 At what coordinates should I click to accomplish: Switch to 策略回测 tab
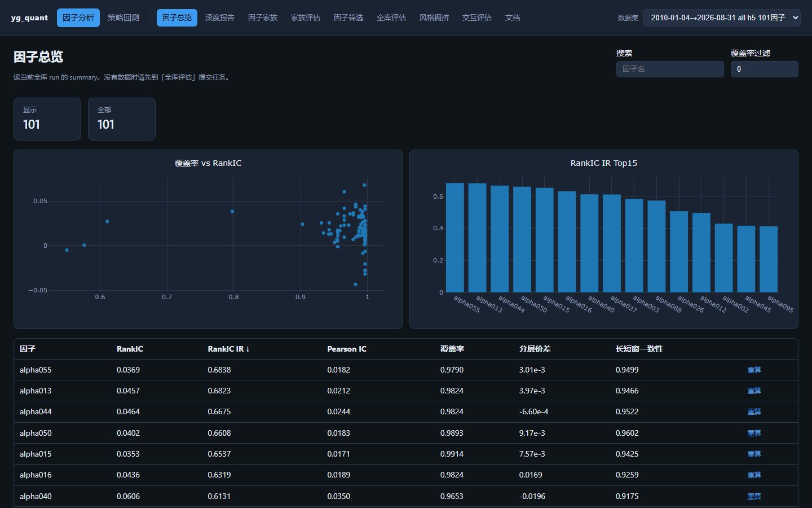(x=123, y=17)
